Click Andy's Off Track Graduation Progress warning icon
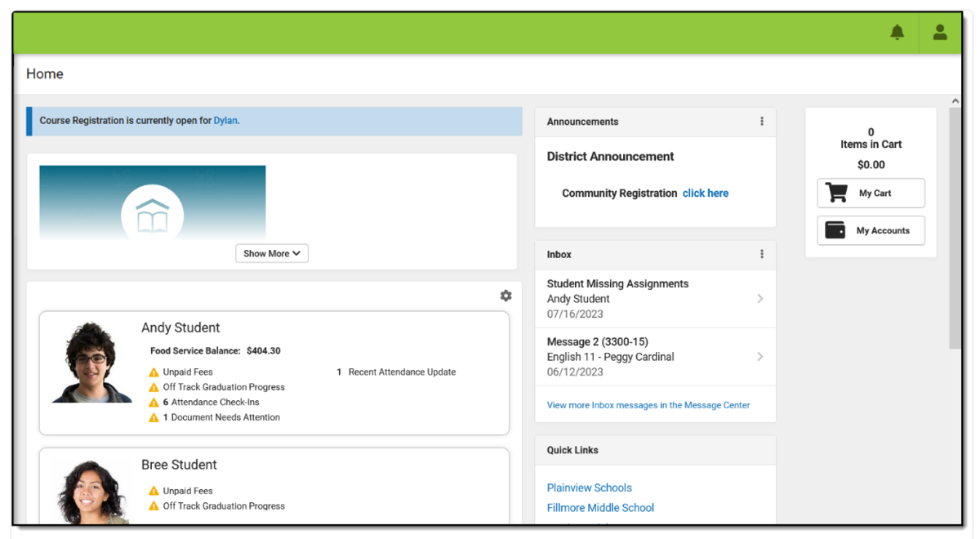The image size is (980, 539). tap(154, 387)
